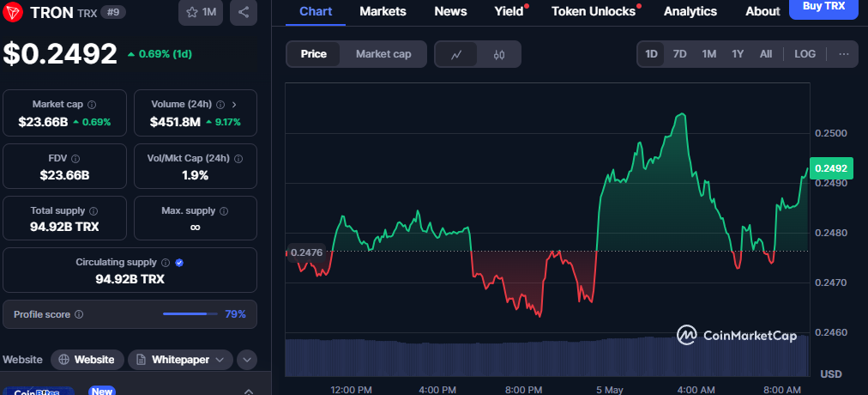The height and width of the screenshot is (395, 868).
Task: Open the Markets tab
Action: click(x=383, y=11)
